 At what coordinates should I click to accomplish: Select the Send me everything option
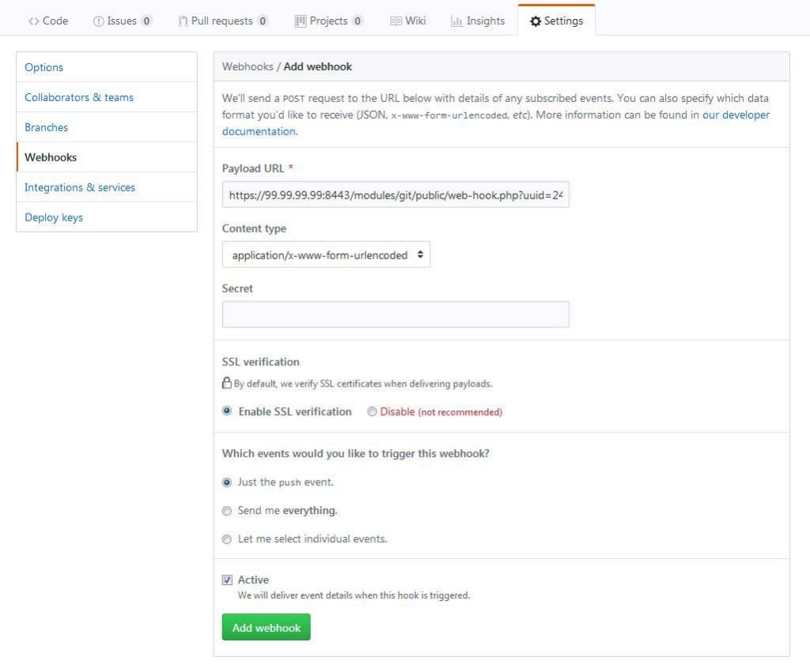227,511
